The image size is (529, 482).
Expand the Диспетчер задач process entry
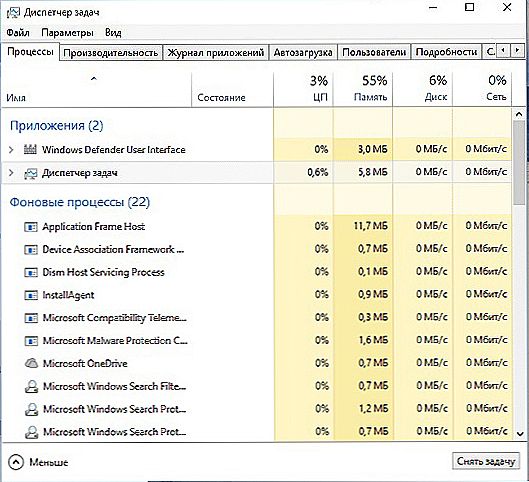click(x=11, y=173)
